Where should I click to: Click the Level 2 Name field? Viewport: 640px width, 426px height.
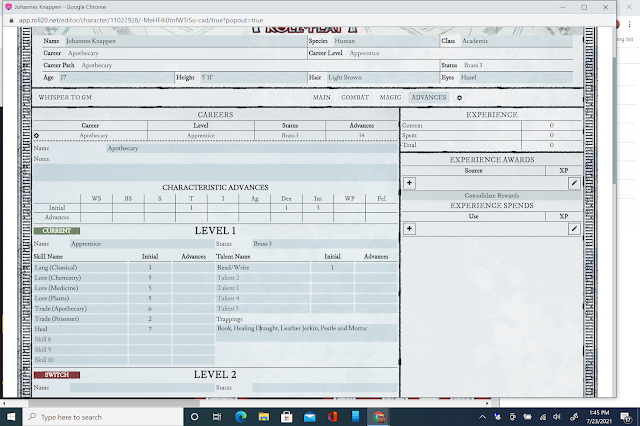click(x=142, y=388)
